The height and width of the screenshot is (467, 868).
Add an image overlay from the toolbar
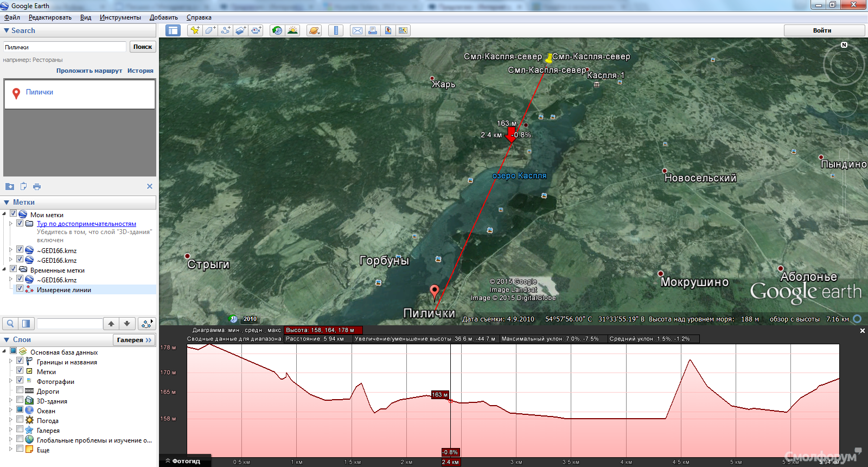(x=240, y=30)
